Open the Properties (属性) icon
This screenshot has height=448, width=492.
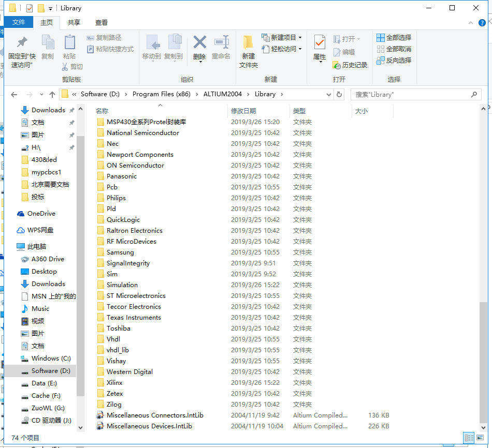[x=320, y=42]
